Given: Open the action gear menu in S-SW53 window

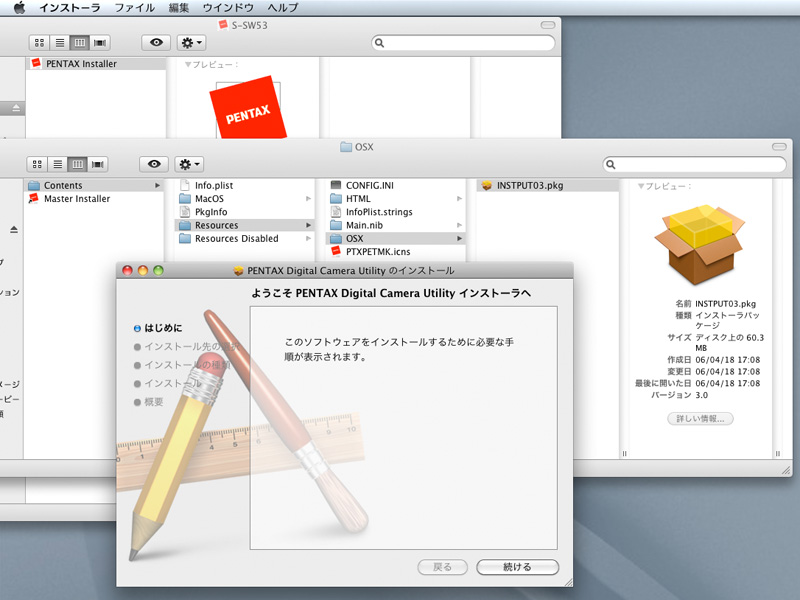Looking at the screenshot, I should click(191, 43).
